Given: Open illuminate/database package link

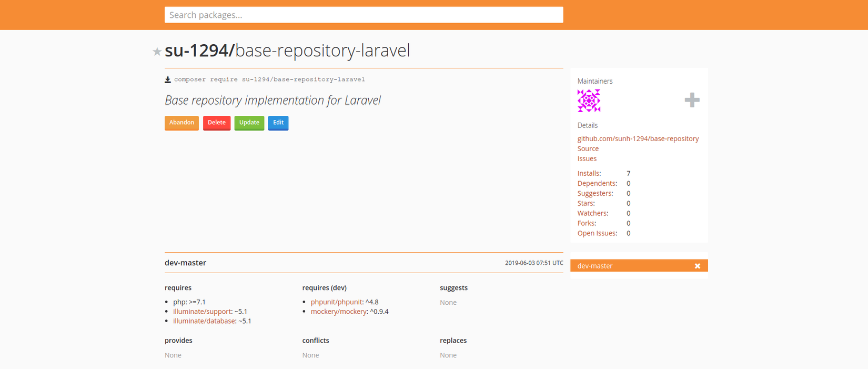Looking at the screenshot, I should coord(204,321).
